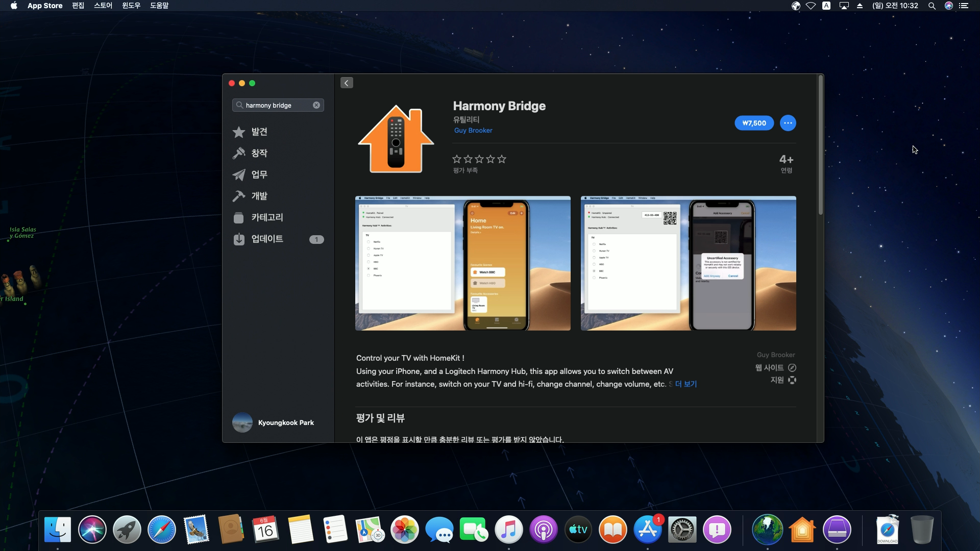This screenshot has height=551, width=980.
Task: Go to the 업무 (Work) sidebar section
Action: click(x=259, y=174)
